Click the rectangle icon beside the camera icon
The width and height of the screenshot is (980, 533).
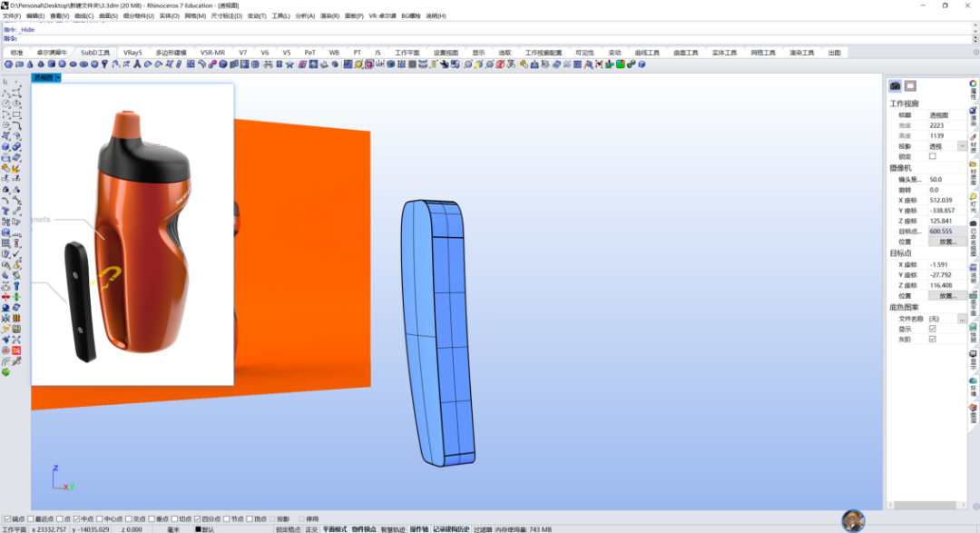tap(910, 85)
